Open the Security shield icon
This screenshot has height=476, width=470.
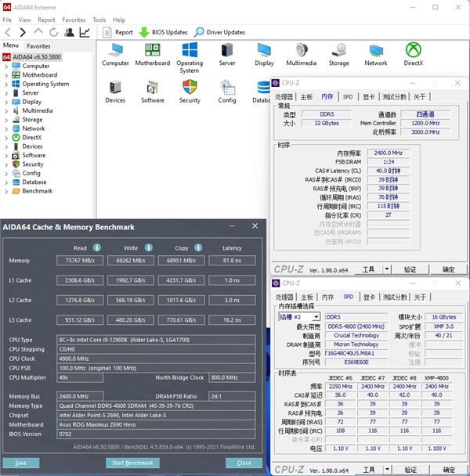[190, 88]
